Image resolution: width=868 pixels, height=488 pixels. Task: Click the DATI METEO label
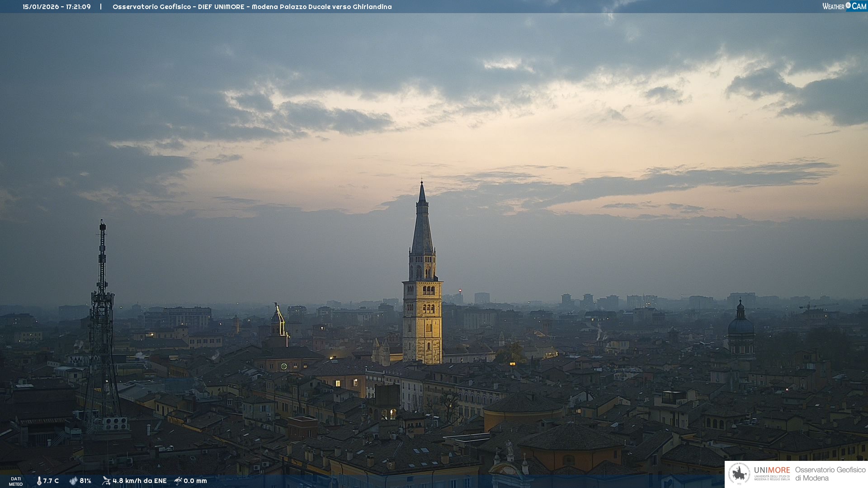pos(16,482)
